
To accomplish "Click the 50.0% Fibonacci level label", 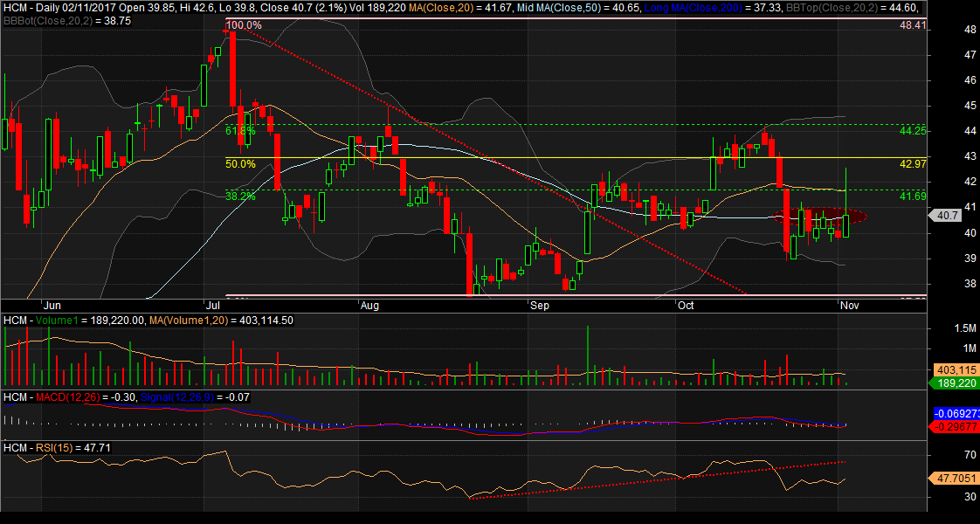I will tap(240, 163).
